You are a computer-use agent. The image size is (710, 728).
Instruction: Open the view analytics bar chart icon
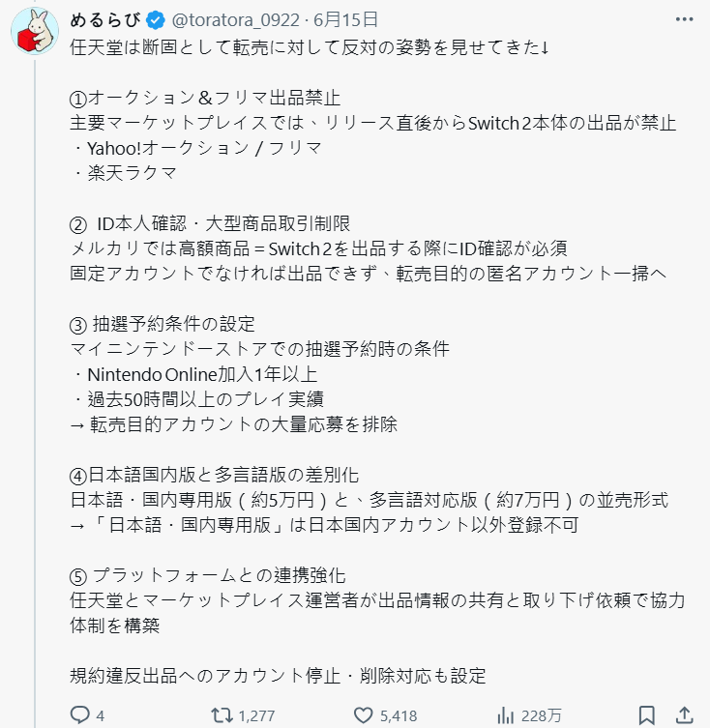click(505, 715)
